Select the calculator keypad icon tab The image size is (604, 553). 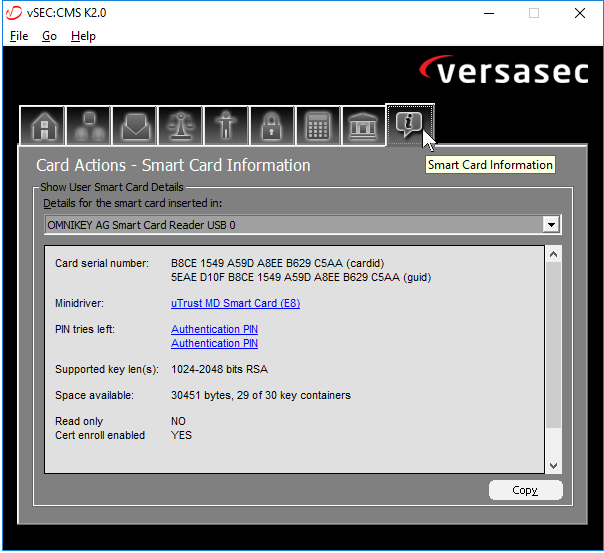pyautogui.click(x=318, y=126)
